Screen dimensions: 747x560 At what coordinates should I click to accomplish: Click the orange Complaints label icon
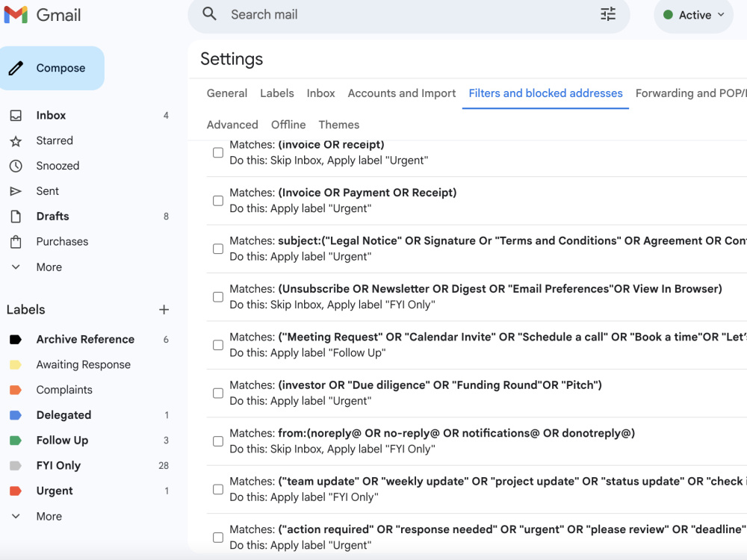[x=16, y=390]
